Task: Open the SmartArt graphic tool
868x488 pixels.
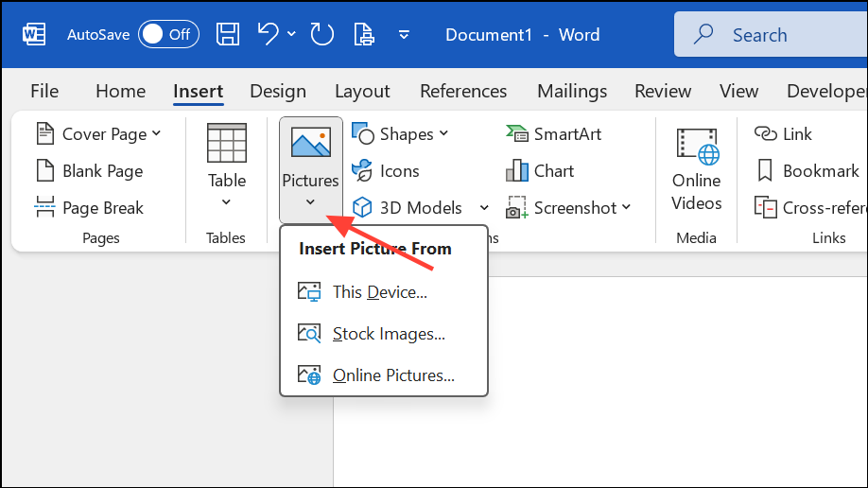Action: click(x=553, y=134)
